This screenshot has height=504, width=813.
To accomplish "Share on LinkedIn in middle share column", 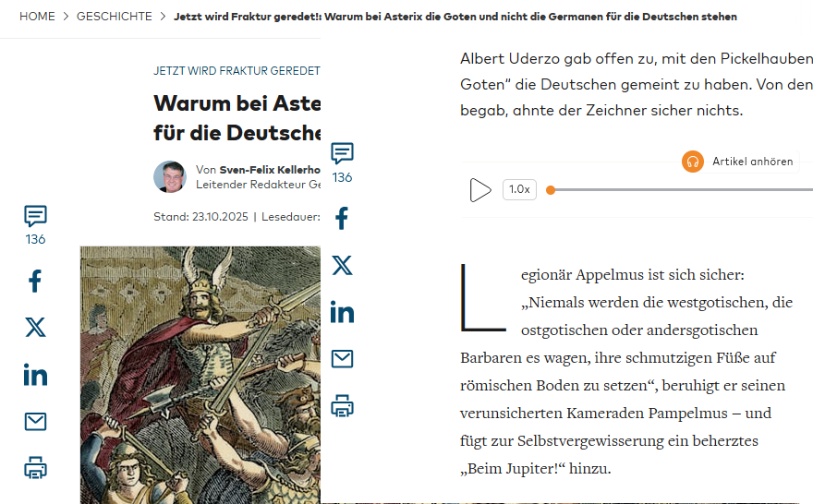I will (342, 312).
